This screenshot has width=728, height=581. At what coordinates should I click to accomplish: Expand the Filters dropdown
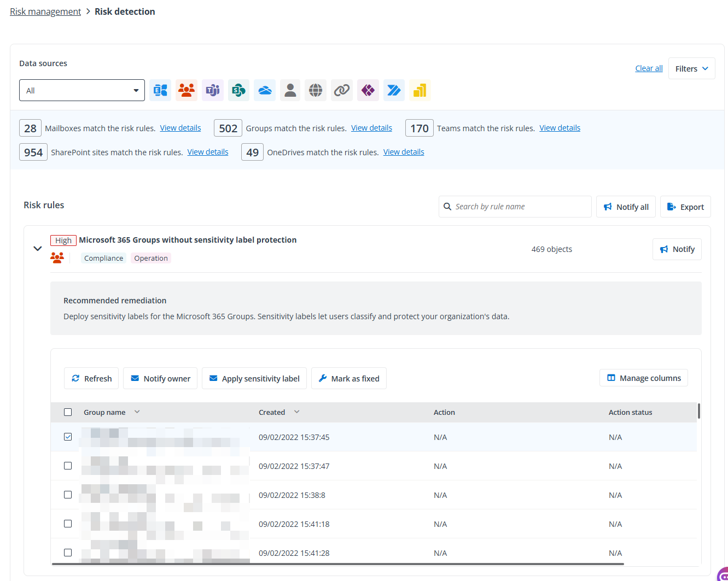click(x=691, y=68)
